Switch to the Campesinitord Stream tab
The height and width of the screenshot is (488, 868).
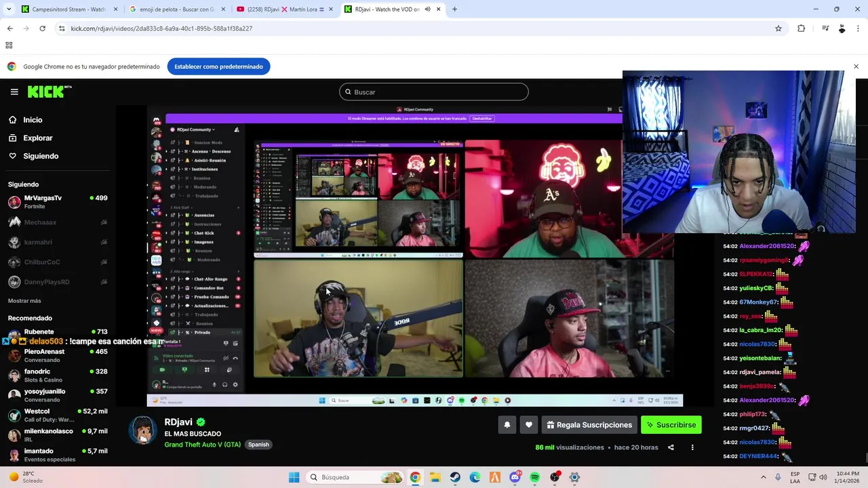point(68,9)
